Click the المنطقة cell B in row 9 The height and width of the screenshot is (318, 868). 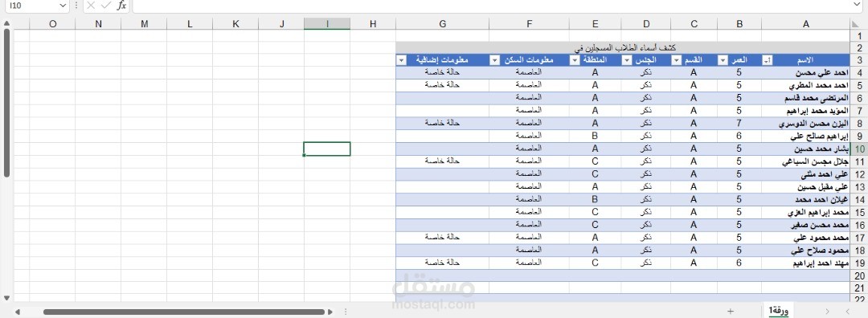(x=595, y=137)
